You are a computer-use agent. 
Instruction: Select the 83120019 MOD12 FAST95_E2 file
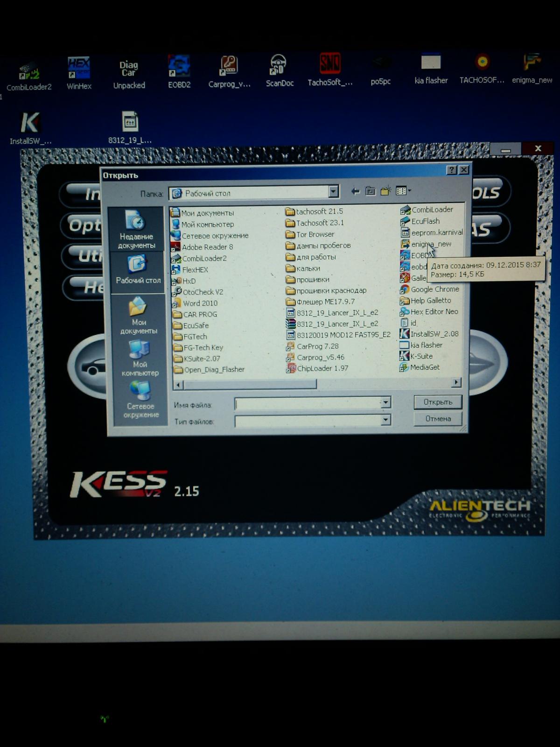[338, 335]
